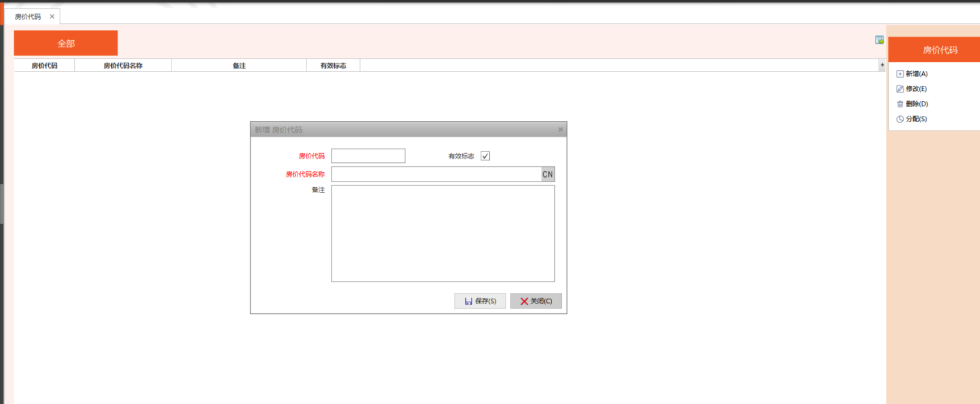
Task: Click the CN language button
Action: pos(548,174)
